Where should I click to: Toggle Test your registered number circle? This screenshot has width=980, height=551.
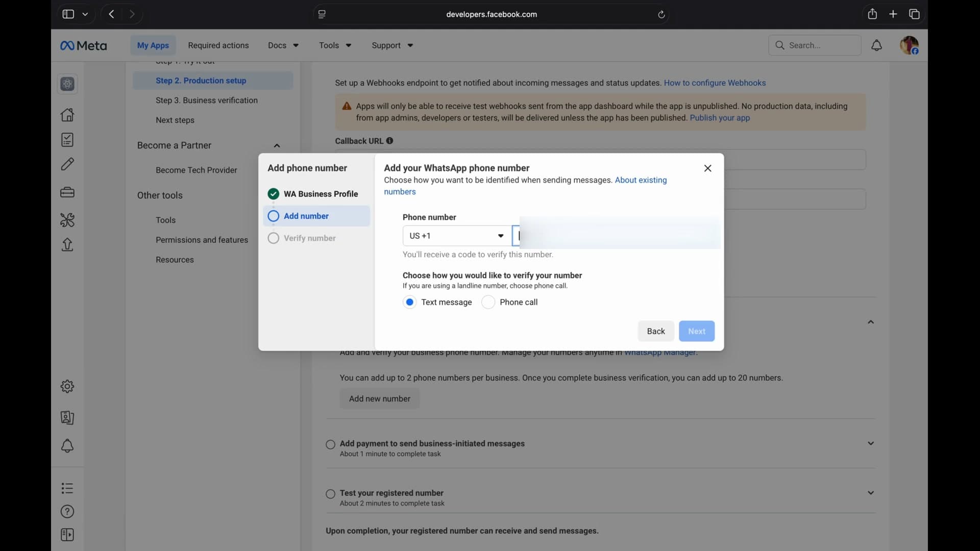[331, 494]
